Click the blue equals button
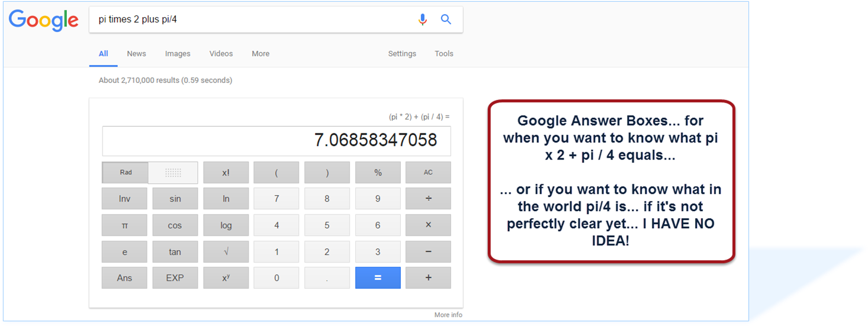Image resolution: width=868 pixels, height=326 pixels. tap(378, 278)
